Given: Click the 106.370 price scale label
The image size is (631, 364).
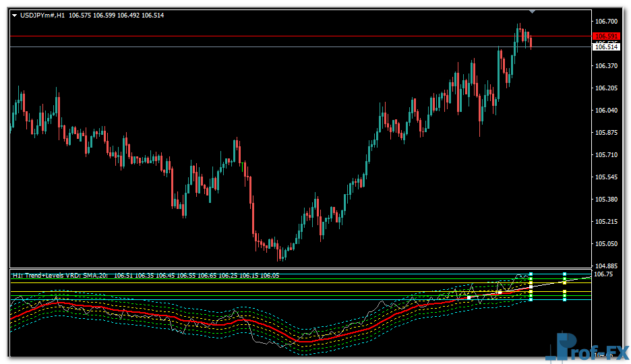Looking at the screenshot, I should (x=607, y=66).
